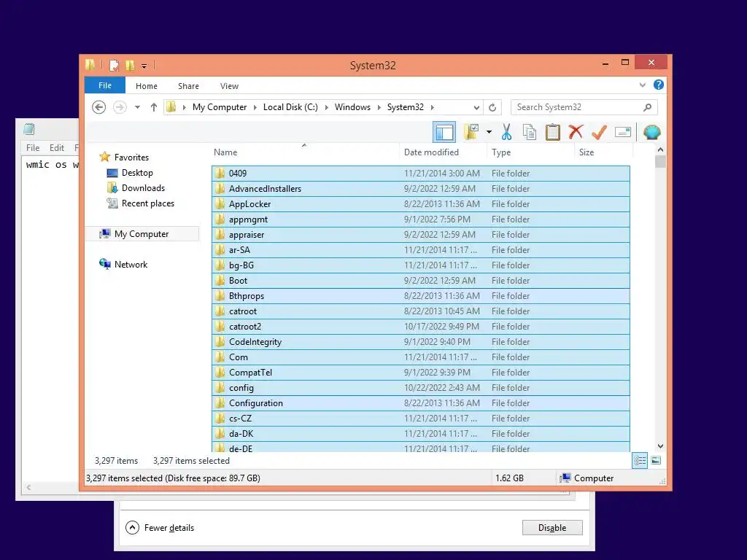Image resolution: width=747 pixels, height=560 pixels.
Task: Select the catroot2 folder row
Action: click(421, 327)
